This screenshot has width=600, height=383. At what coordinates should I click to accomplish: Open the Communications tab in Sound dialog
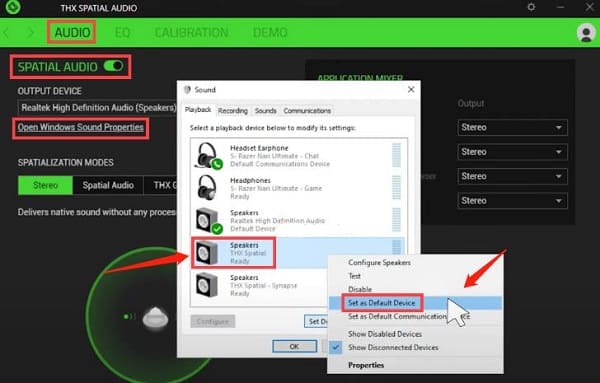tap(307, 111)
